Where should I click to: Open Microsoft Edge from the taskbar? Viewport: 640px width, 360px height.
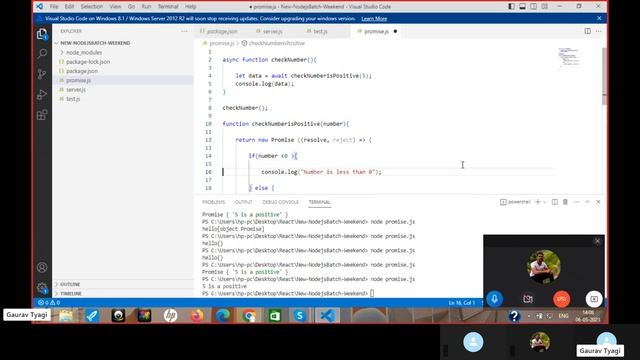223,316
